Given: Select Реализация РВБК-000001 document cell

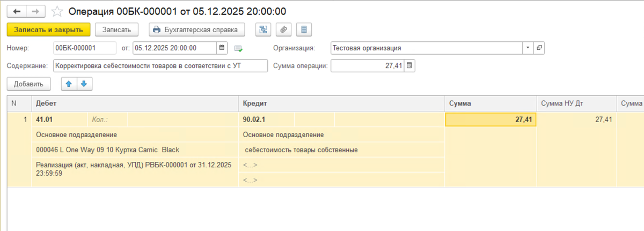Looking at the screenshot, I should pos(135,169).
